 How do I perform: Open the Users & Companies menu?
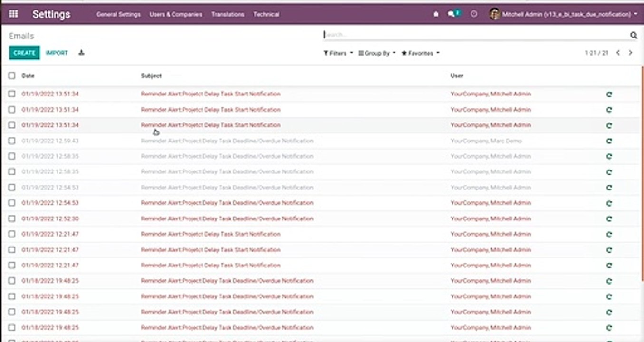[x=176, y=14]
